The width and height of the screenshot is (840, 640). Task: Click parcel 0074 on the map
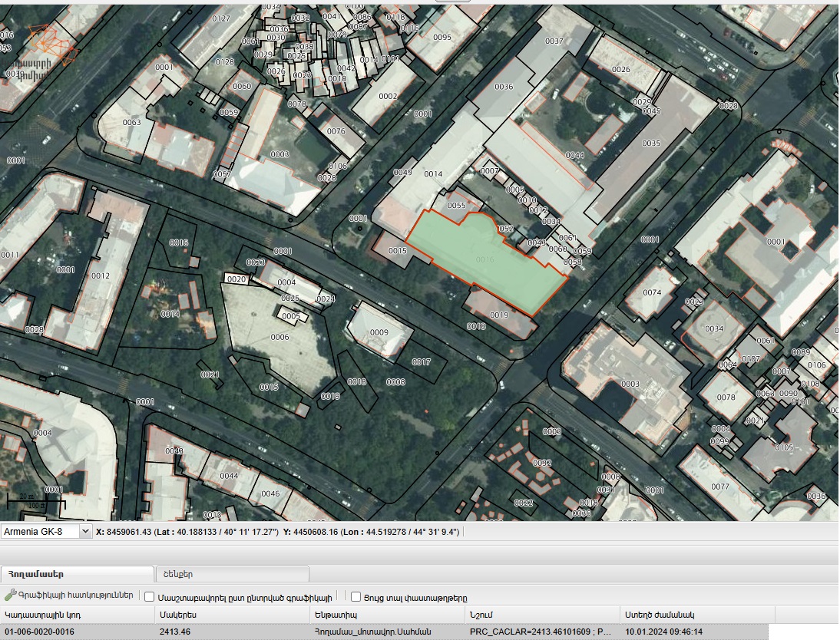651,292
